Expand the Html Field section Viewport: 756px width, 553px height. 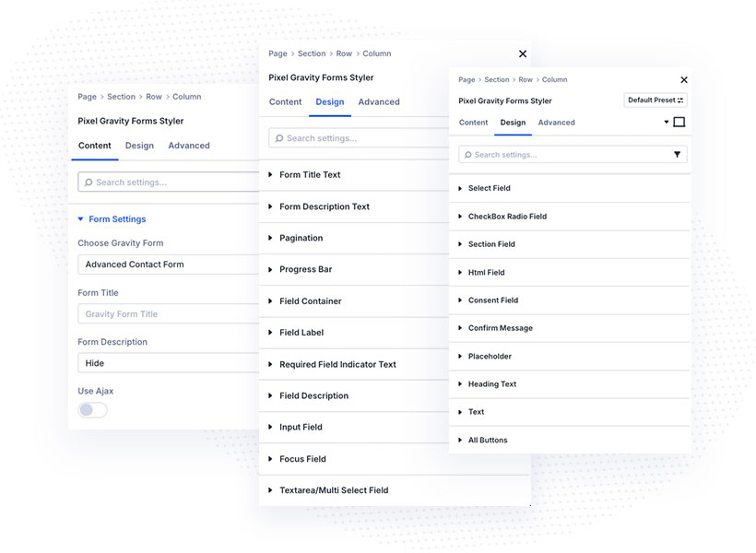pos(570,273)
